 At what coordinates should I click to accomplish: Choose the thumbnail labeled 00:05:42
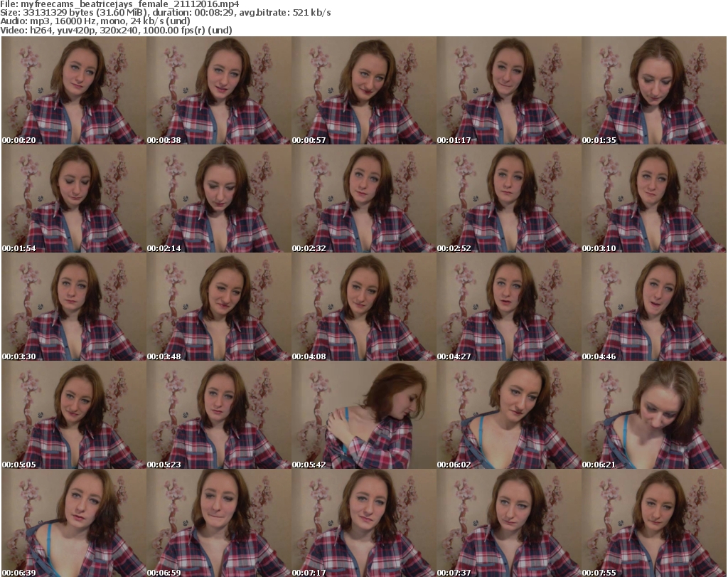coord(364,415)
